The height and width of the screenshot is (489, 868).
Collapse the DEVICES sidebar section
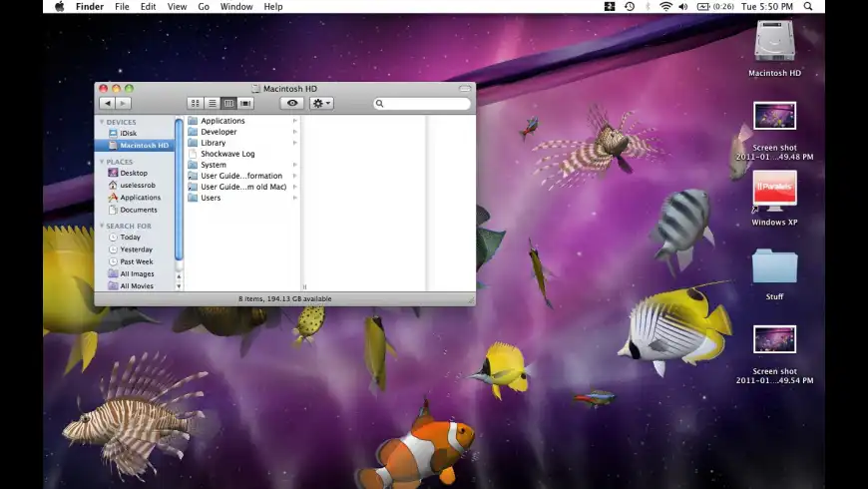coord(101,122)
